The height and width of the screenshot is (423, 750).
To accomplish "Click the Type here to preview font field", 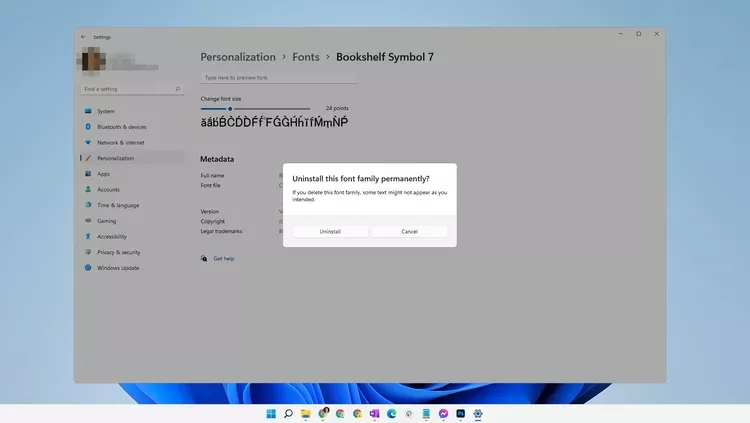I will point(279,78).
